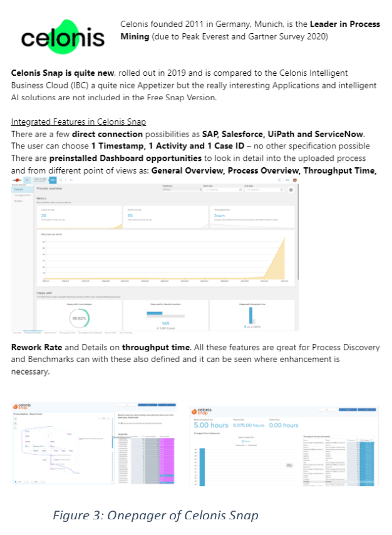
Task: Click the Events per day value 65
Action: click(x=130, y=216)
